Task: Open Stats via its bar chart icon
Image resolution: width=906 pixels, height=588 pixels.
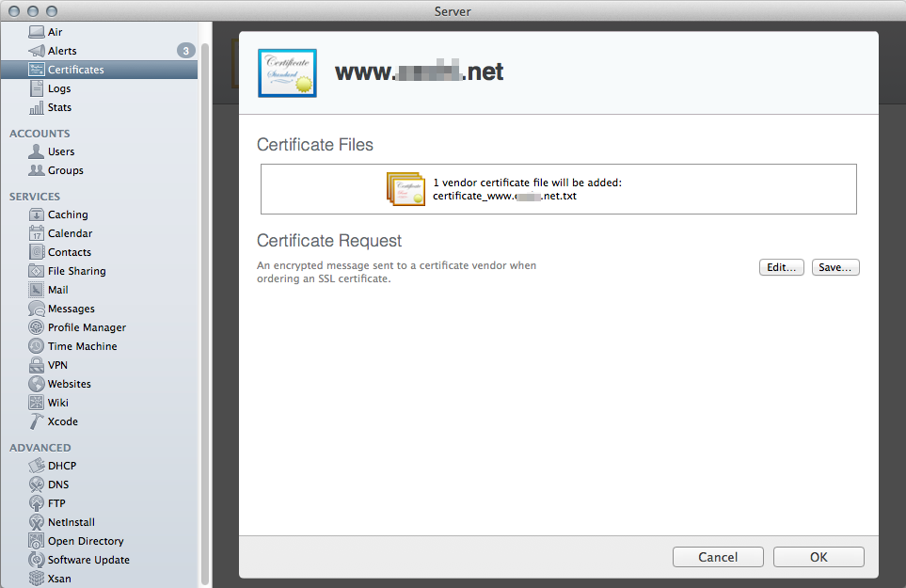Action: click(37, 107)
